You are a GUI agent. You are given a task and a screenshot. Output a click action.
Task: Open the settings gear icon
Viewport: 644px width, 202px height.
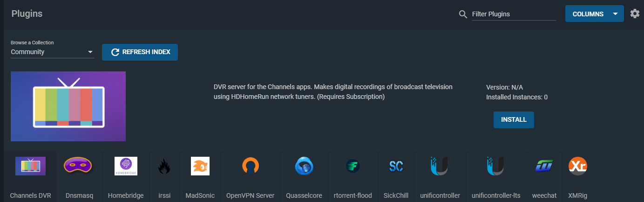pyautogui.click(x=635, y=14)
